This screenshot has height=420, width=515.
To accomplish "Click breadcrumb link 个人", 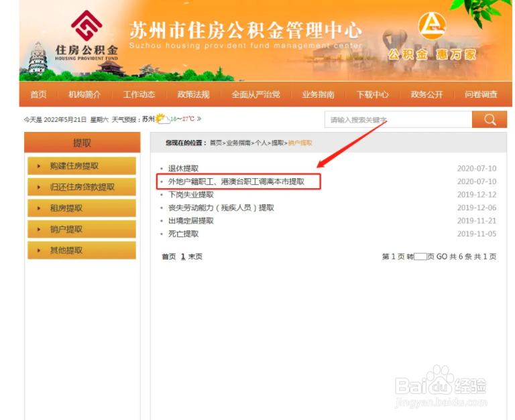I will pos(261,143).
